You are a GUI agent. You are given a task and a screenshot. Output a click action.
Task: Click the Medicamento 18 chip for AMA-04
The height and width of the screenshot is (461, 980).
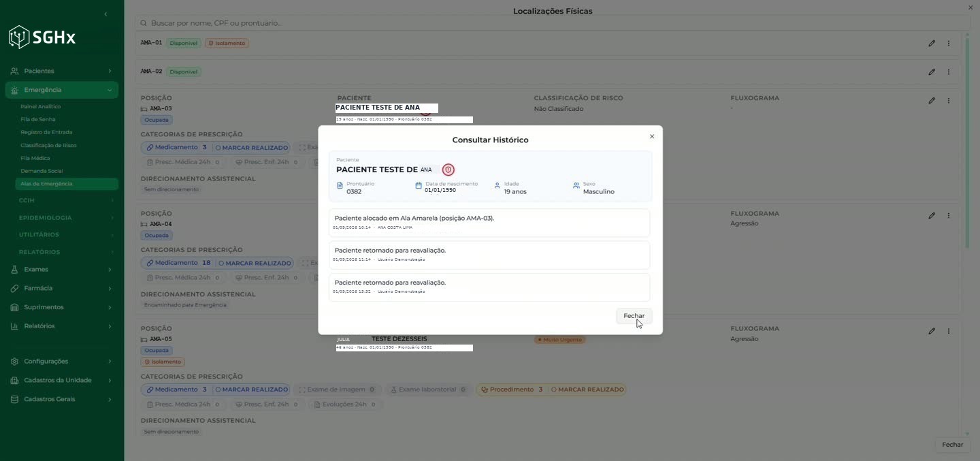[178, 263]
